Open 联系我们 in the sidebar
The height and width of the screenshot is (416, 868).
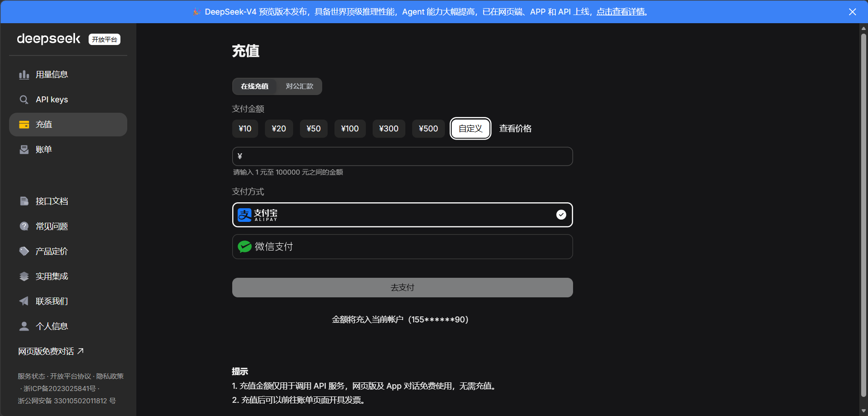pyautogui.click(x=68, y=301)
